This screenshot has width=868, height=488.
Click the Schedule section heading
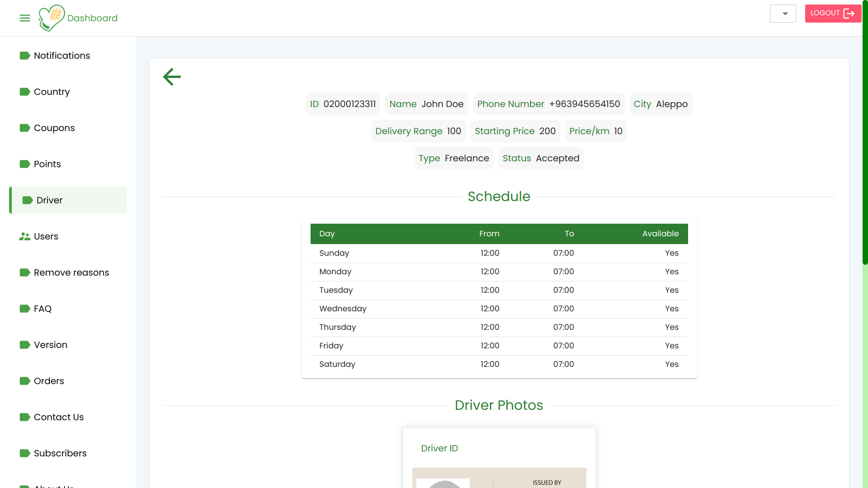click(499, 197)
